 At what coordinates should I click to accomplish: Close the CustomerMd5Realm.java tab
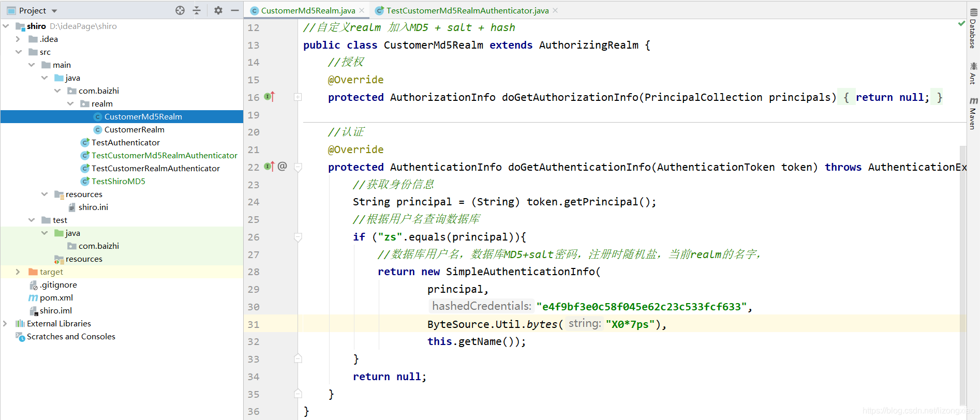click(362, 10)
